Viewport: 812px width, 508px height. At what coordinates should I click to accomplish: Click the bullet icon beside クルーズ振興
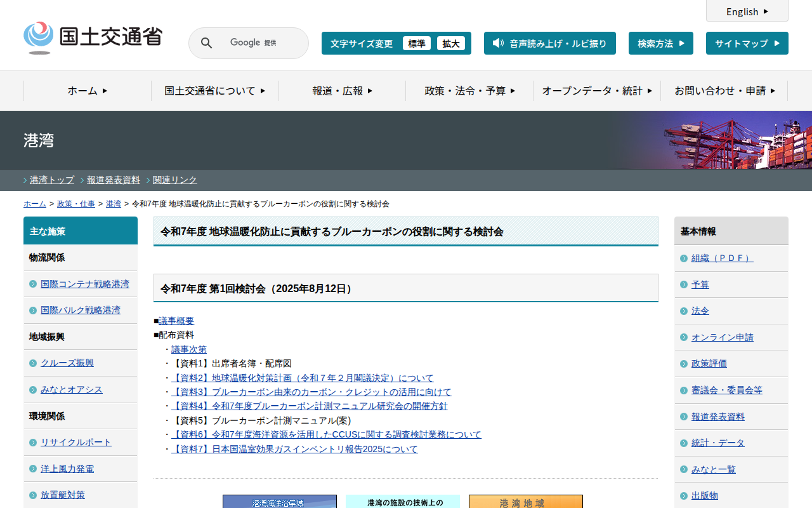point(33,363)
